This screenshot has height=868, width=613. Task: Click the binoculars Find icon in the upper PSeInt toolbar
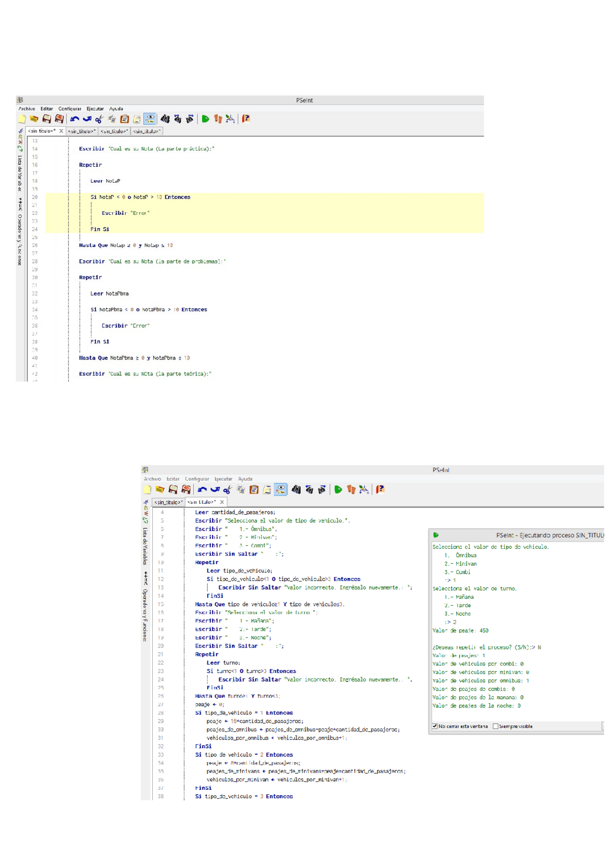[165, 119]
